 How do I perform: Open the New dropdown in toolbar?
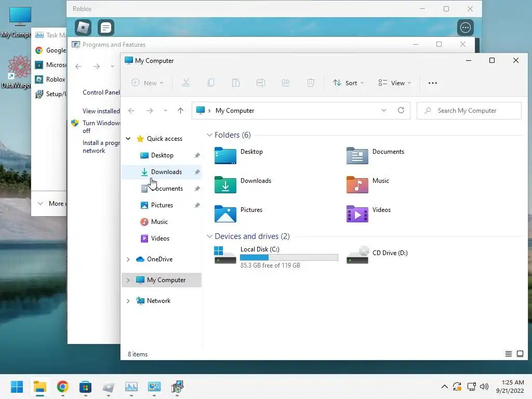[x=148, y=83]
